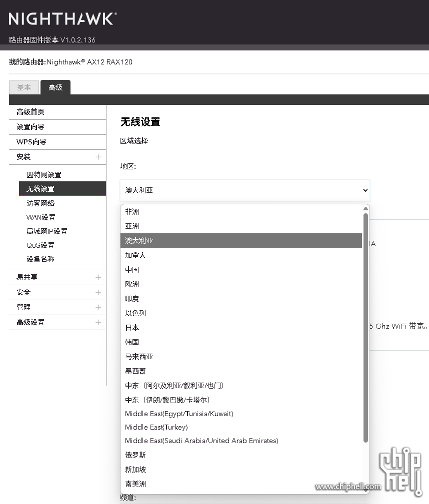
Task: Choose 以色列 from region list
Action: coord(241,313)
